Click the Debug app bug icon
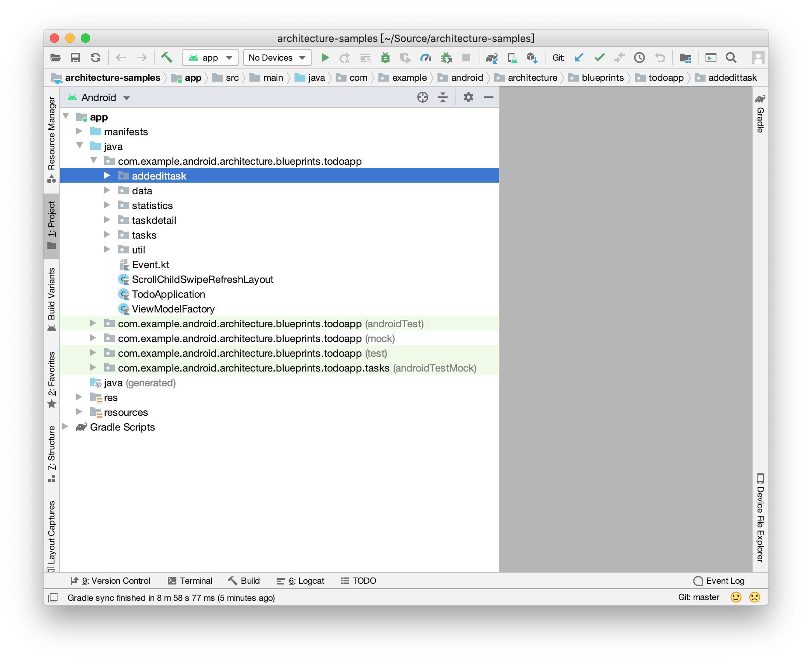812x663 pixels. (385, 58)
